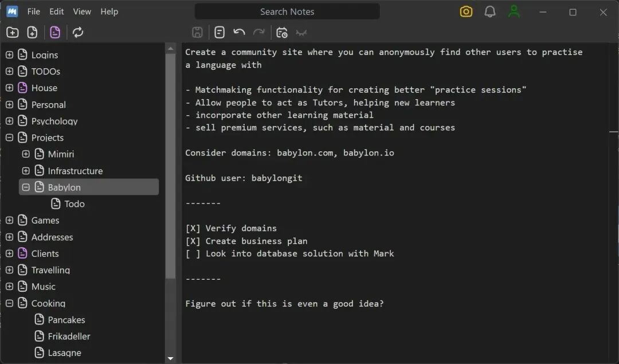Click "Github user: babylongit" text
This screenshot has height=364, width=619.
[244, 178]
